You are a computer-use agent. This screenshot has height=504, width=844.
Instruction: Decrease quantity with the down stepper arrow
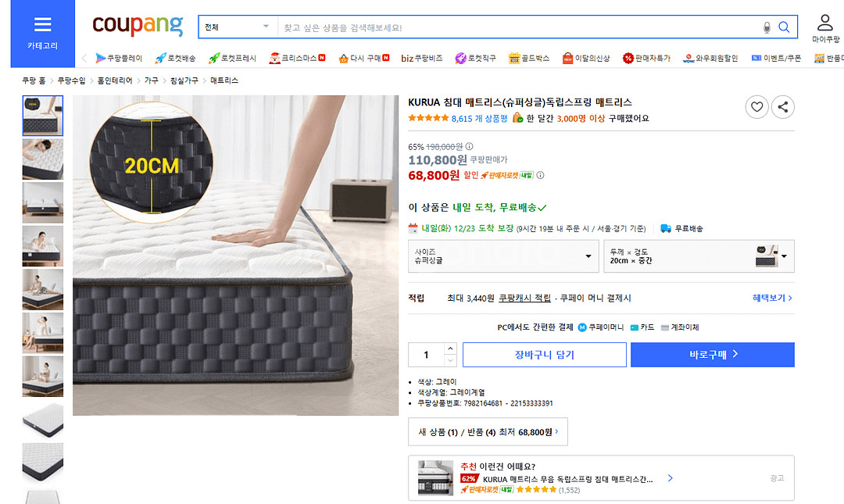[450, 360]
